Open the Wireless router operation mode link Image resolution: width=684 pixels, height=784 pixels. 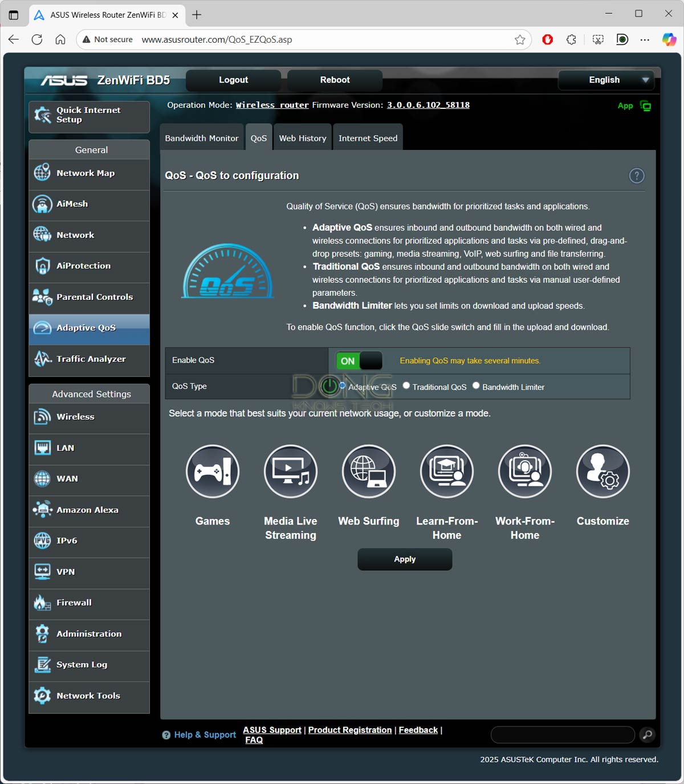coord(272,105)
